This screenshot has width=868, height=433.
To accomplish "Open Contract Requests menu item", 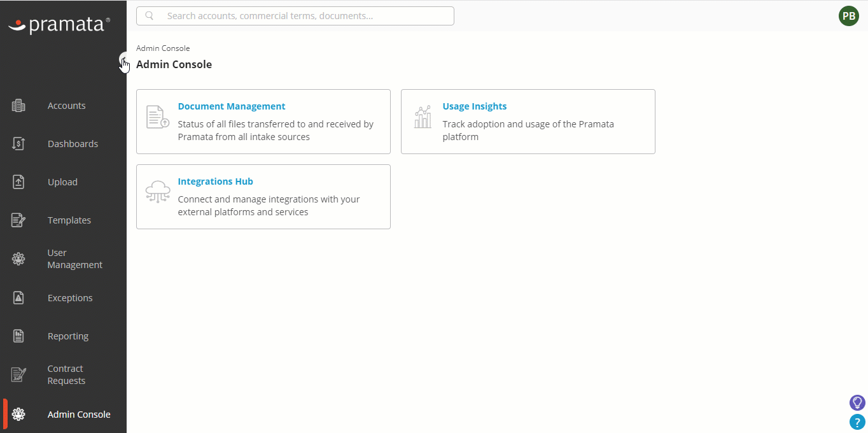I will pyautogui.click(x=66, y=374).
